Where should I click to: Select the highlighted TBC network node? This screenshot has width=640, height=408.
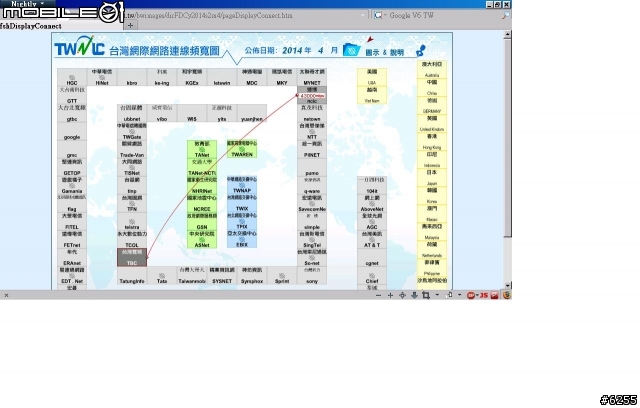[x=132, y=257]
